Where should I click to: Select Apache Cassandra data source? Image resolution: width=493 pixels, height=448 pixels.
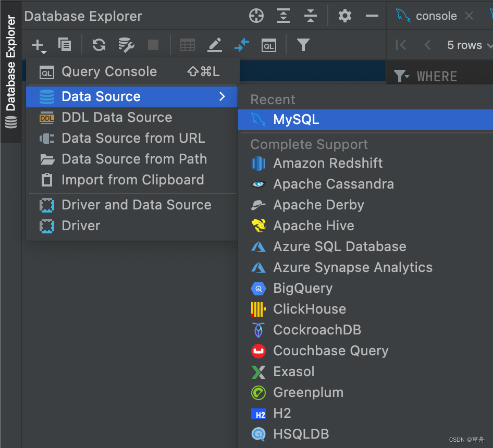333,184
